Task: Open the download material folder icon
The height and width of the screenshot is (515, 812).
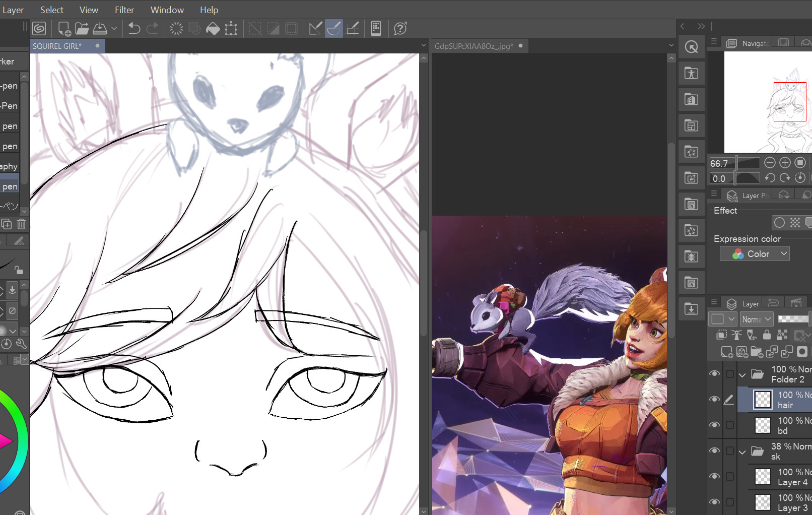Action: (x=691, y=309)
